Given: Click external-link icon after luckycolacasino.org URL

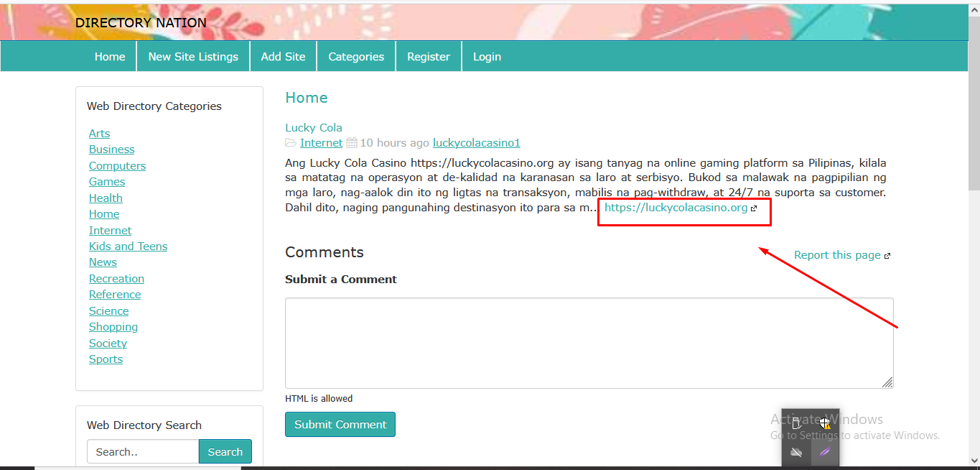Looking at the screenshot, I should point(754,208).
